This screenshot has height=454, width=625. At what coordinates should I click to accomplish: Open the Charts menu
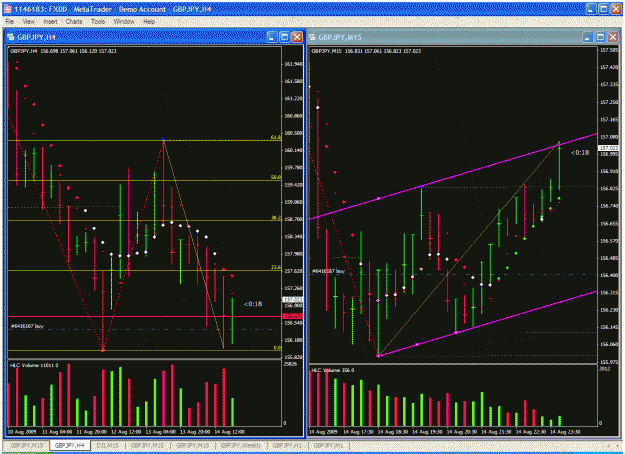[74, 22]
